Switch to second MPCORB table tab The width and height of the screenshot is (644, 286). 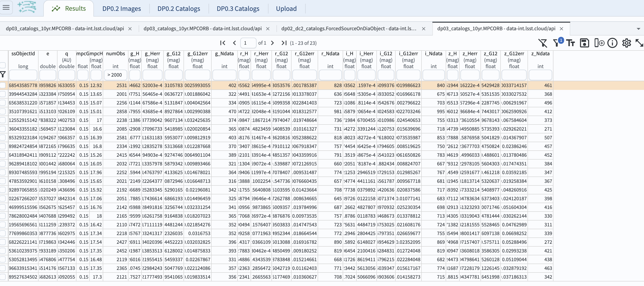202,29
